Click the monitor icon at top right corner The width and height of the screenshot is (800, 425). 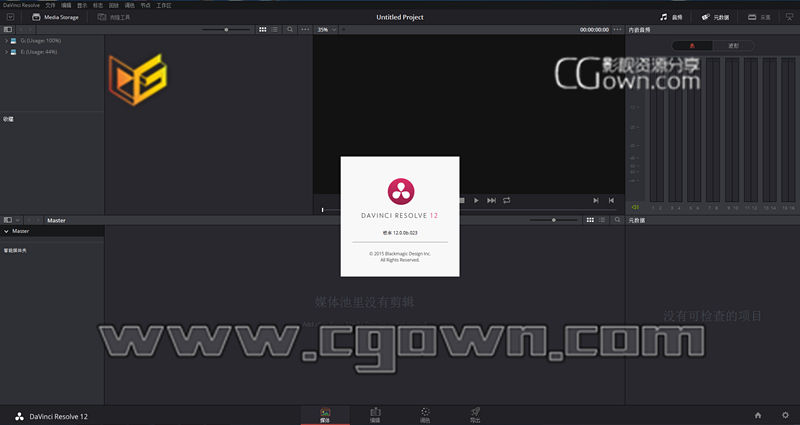[789, 17]
